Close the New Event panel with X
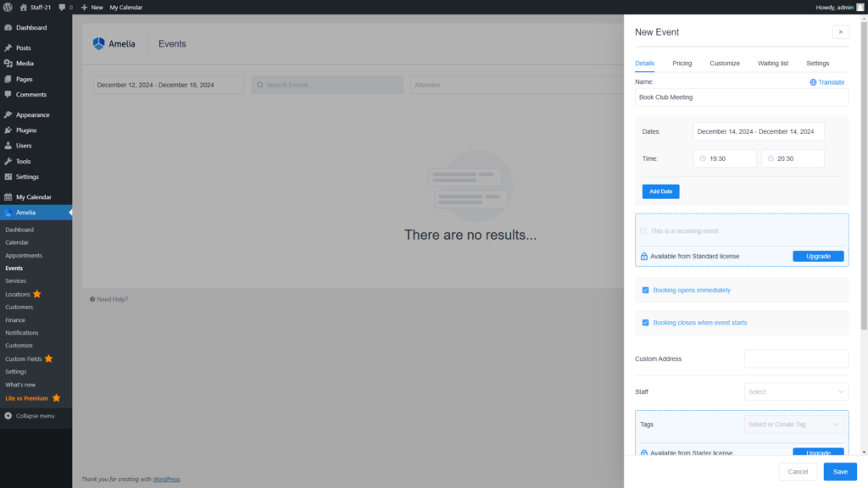868x488 pixels. 840,32
